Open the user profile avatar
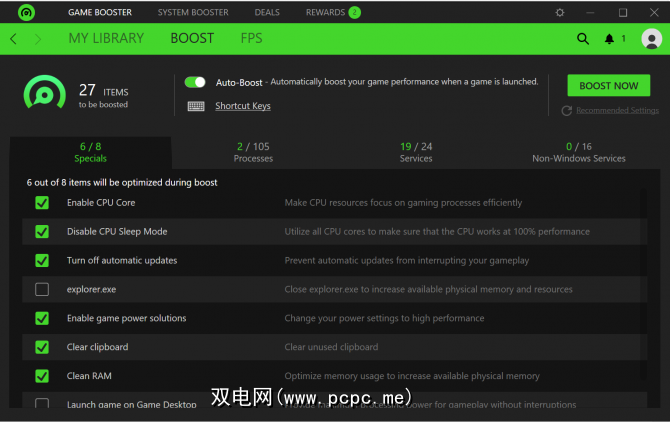Screen dimensions: 670x422 (x=652, y=39)
